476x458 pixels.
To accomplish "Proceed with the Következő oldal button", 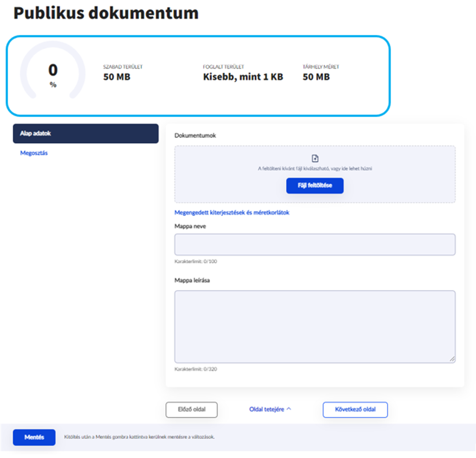I will pos(355,410).
